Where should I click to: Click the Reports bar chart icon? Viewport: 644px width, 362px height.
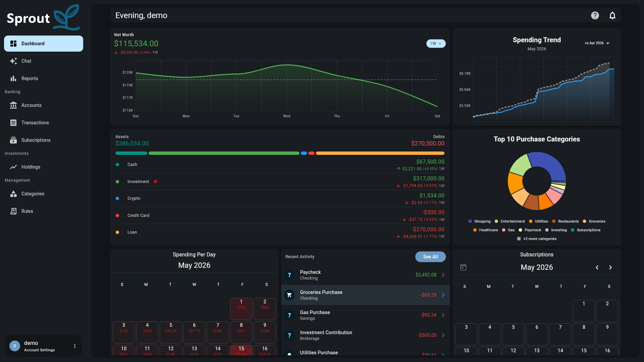[13, 78]
